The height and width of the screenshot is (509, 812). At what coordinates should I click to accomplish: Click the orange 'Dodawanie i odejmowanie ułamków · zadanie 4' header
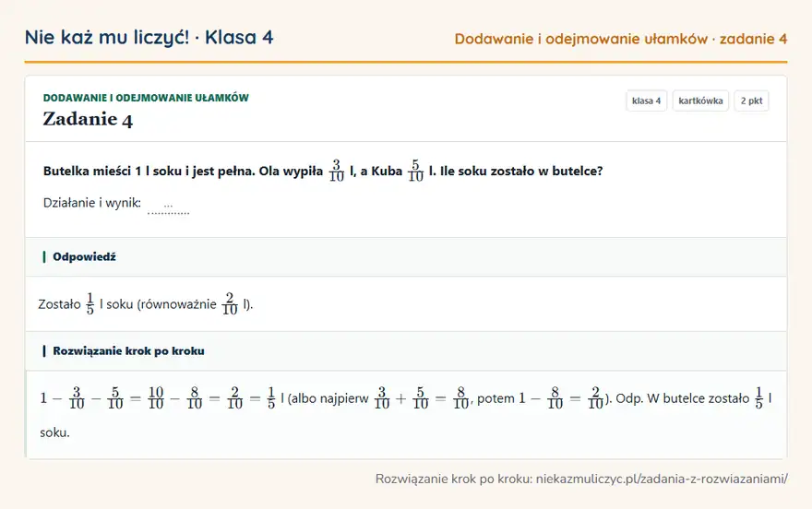coord(621,39)
